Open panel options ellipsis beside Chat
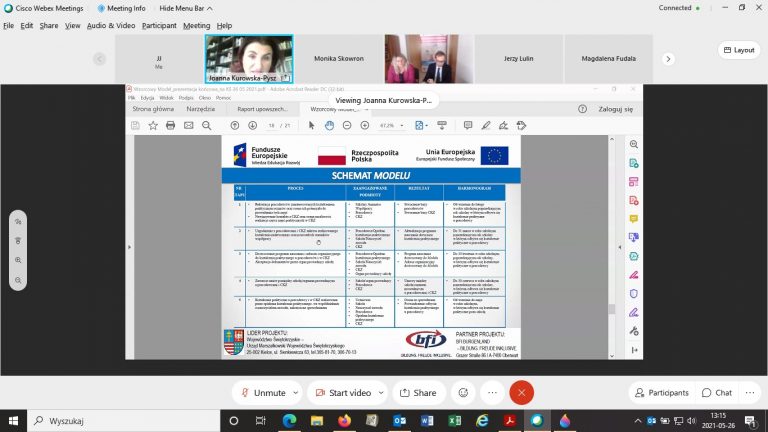The width and height of the screenshot is (768, 432). [x=750, y=393]
